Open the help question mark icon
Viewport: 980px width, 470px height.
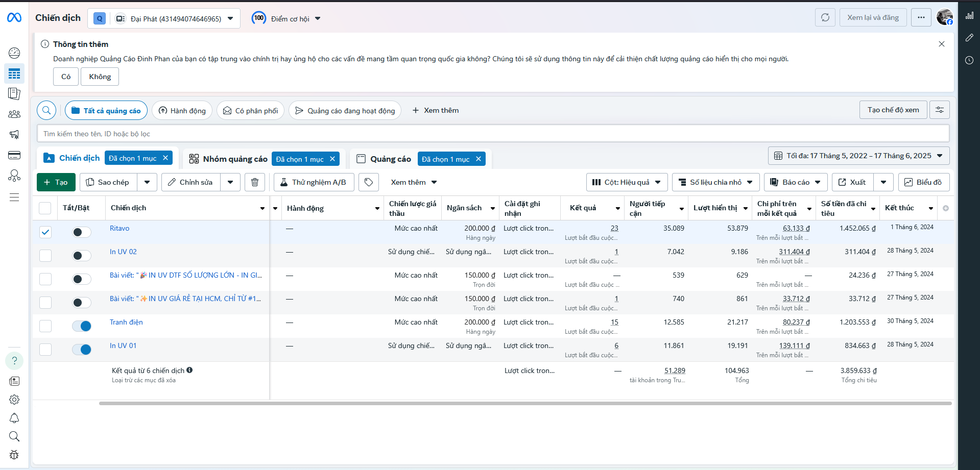coord(14,360)
